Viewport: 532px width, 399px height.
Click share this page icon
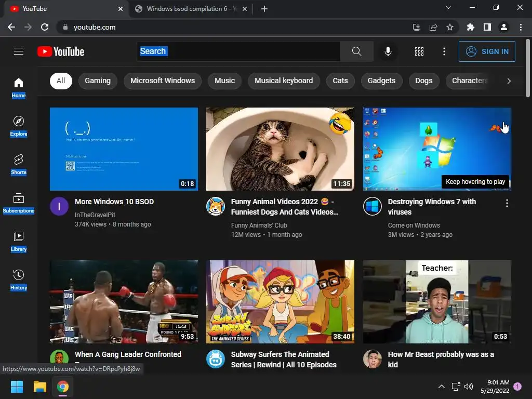[x=433, y=27]
